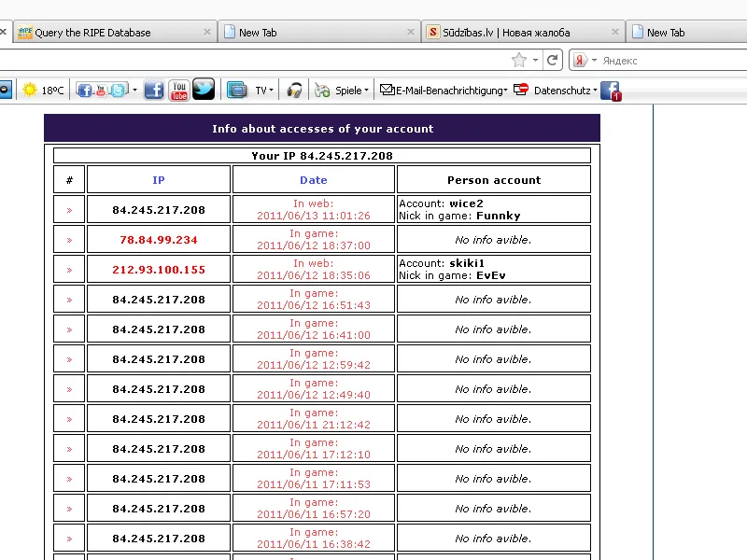Click the nick Funnky
This screenshot has height=560, width=747.
[x=499, y=216]
